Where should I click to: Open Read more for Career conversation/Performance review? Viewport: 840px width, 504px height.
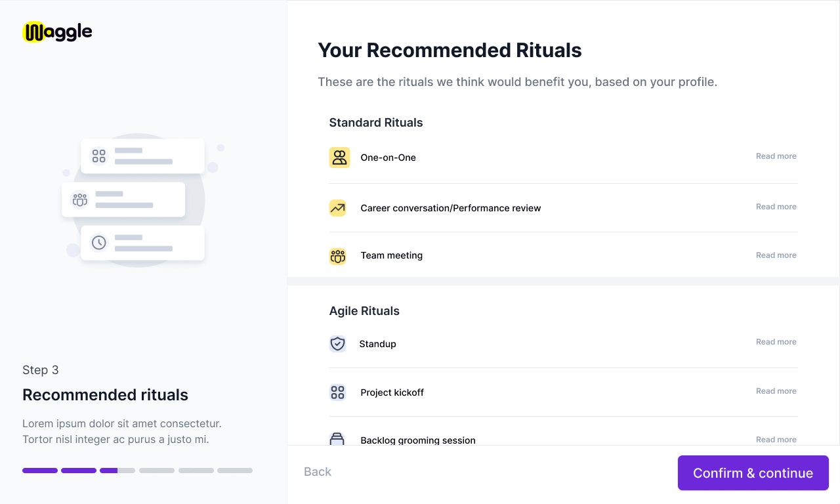click(776, 207)
